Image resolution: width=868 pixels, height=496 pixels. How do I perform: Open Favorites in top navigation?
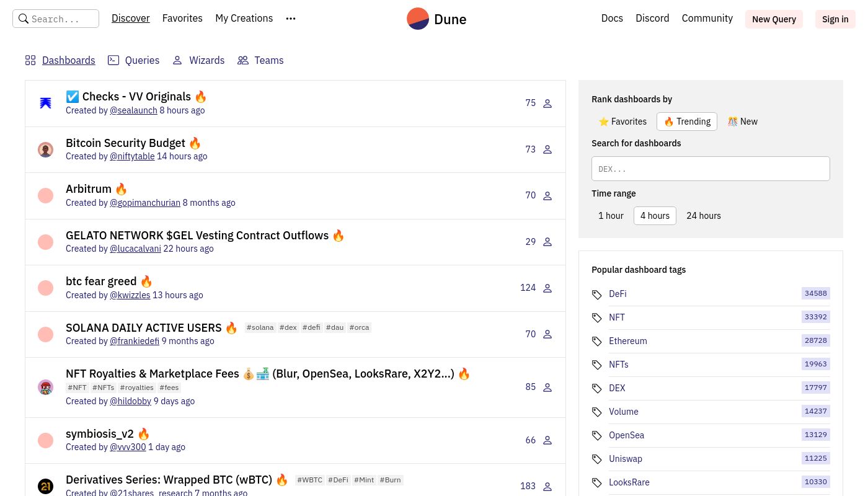[x=182, y=19]
